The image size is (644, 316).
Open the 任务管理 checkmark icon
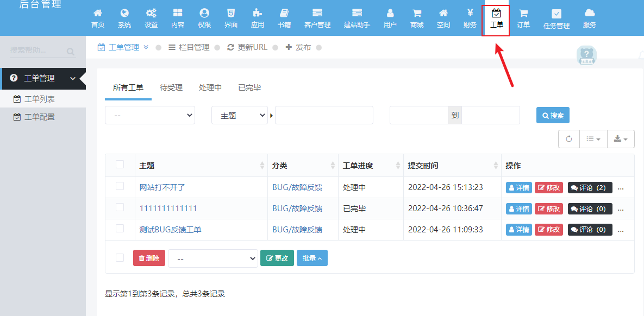coord(557,14)
